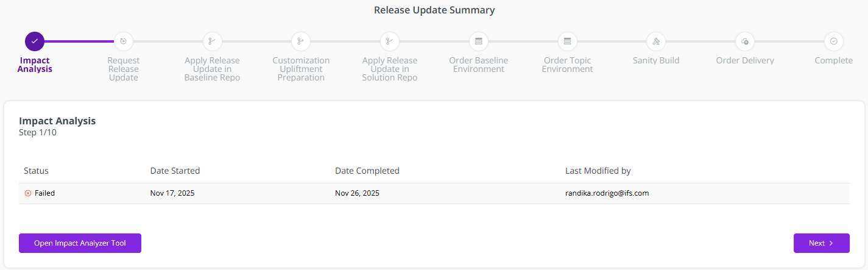Open the Impact Analyzer Tool
Screen dimensions: 868x270
coord(80,243)
